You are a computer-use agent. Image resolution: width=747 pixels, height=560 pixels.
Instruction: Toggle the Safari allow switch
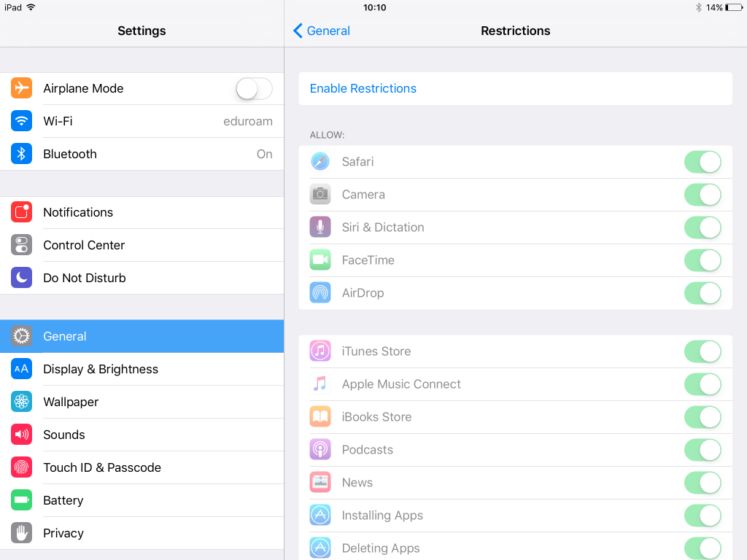click(x=703, y=162)
